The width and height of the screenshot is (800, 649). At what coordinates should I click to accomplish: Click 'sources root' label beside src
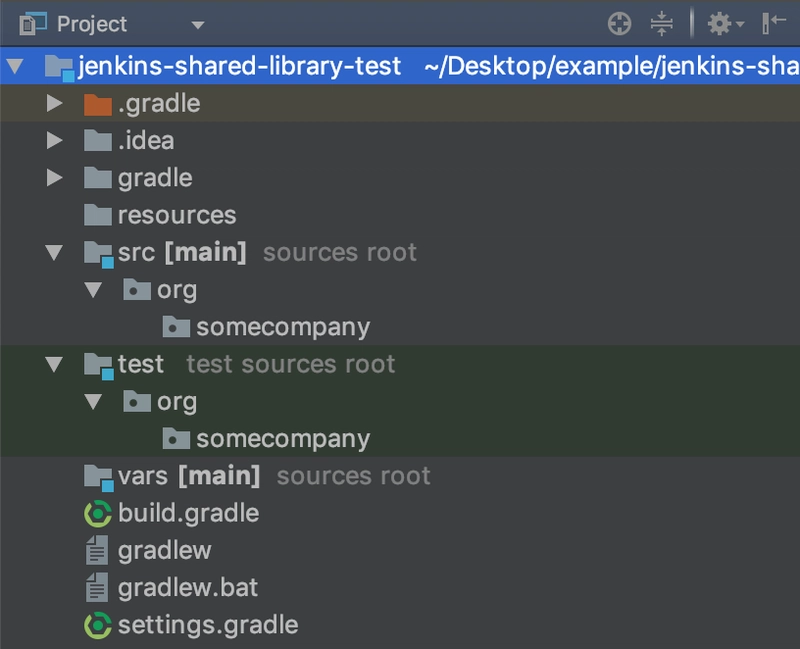[340, 253]
